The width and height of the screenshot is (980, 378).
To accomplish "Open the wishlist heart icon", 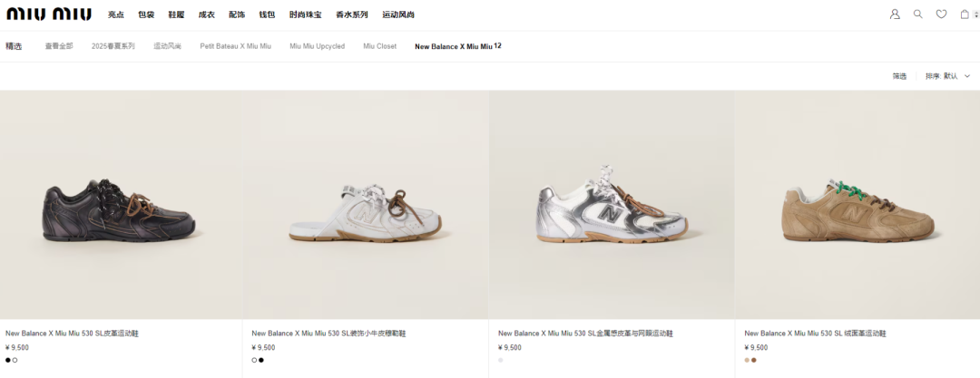I will pos(941,14).
